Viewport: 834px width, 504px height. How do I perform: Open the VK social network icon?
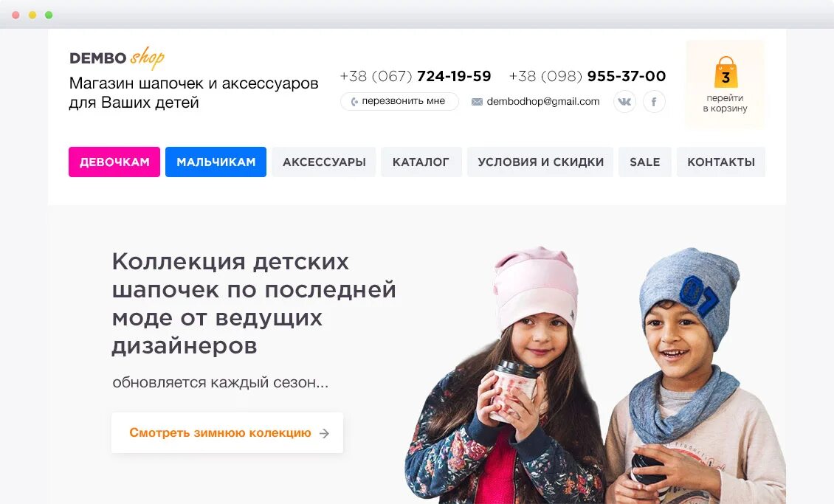point(624,102)
